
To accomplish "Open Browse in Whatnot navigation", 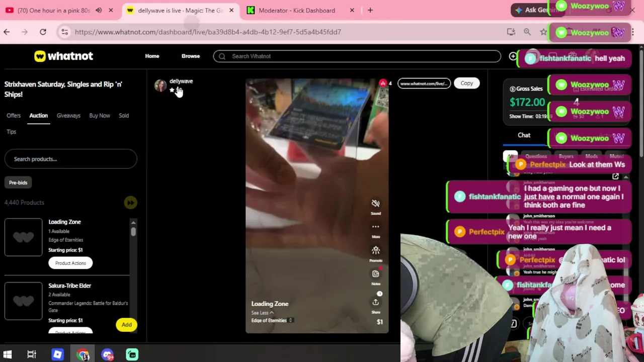I will point(191,56).
